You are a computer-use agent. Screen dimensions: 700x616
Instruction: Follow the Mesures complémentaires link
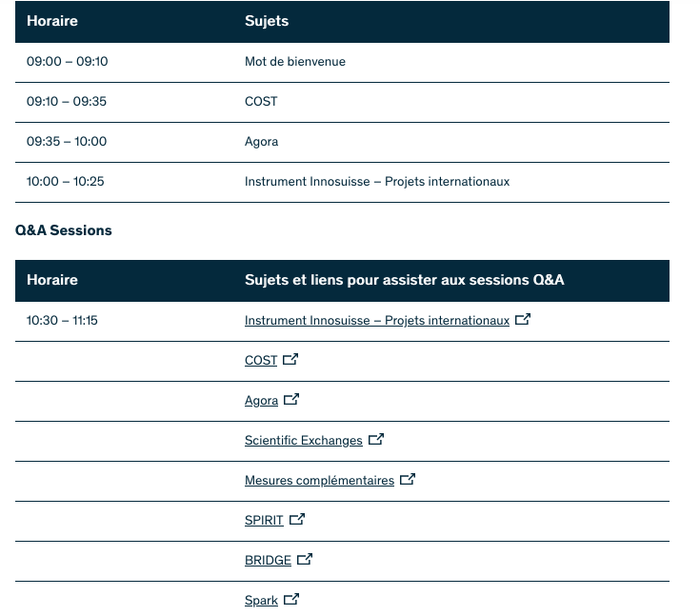tap(319, 481)
